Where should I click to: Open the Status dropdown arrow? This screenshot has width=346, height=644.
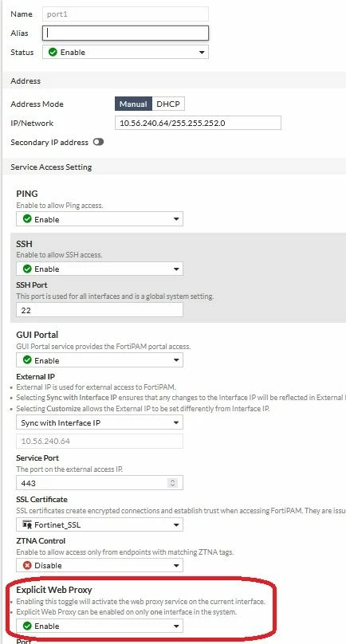pos(202,53)
